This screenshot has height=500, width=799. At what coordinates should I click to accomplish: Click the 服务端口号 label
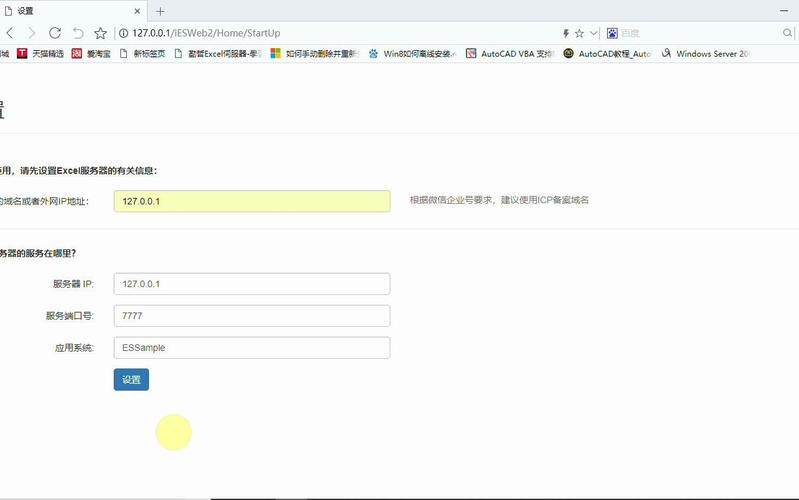pyautogui.click(x=70, y=316)
